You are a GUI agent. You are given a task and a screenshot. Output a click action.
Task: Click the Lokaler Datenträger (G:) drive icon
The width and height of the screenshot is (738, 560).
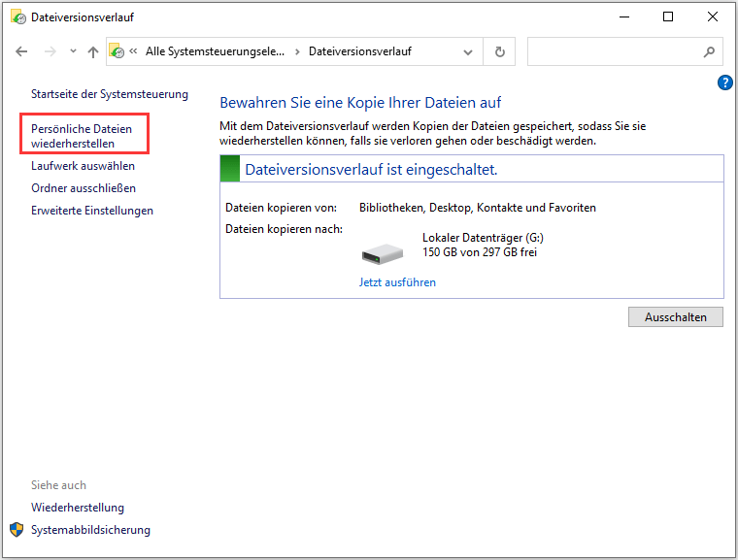[x=383, y=254]
